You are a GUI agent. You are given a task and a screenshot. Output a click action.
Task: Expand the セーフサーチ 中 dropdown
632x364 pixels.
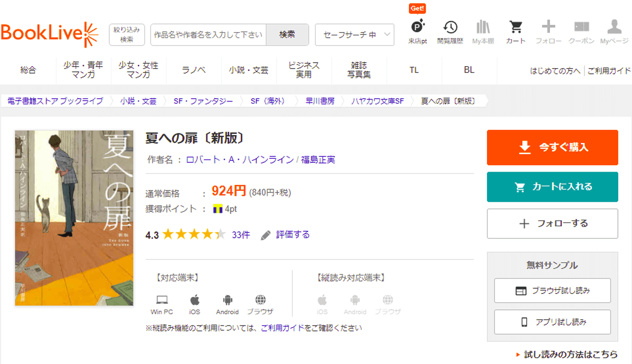tap(354, 35)
